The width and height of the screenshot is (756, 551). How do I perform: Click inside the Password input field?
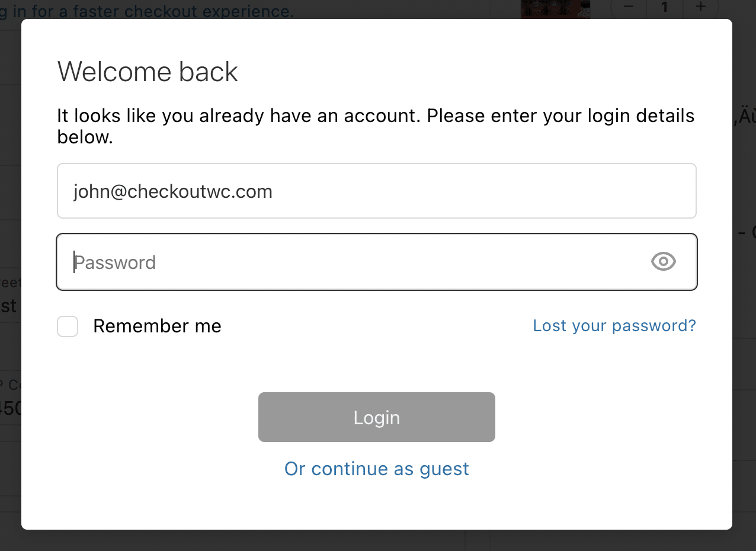[377, 262]
